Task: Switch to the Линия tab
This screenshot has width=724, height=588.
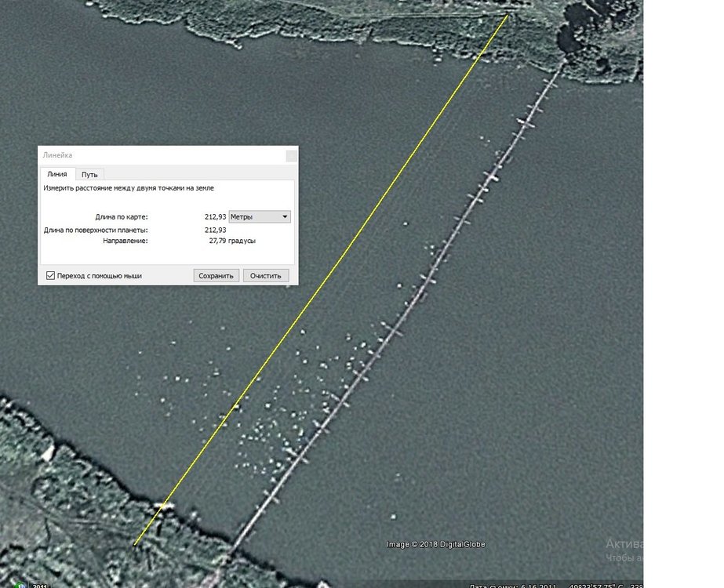Action: click(57, 174)
